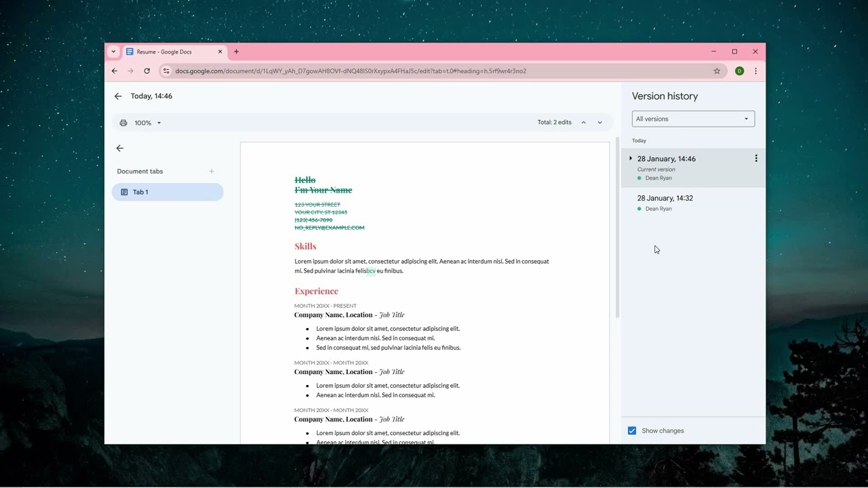The width and height of the screenshot is (868, 488).
Task: Select the 28 January, 14:32 version
Action: (x=693, y=203)
